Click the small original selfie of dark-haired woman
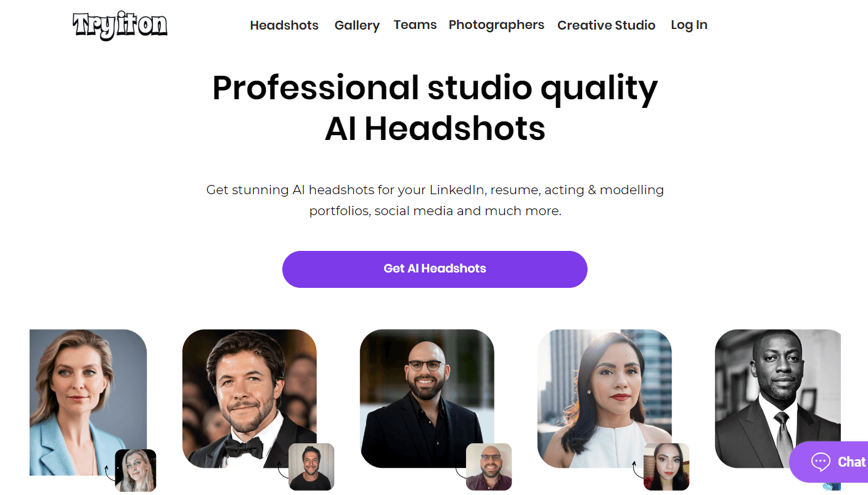This screenshot has width=868, height=495. click(666, 467)
